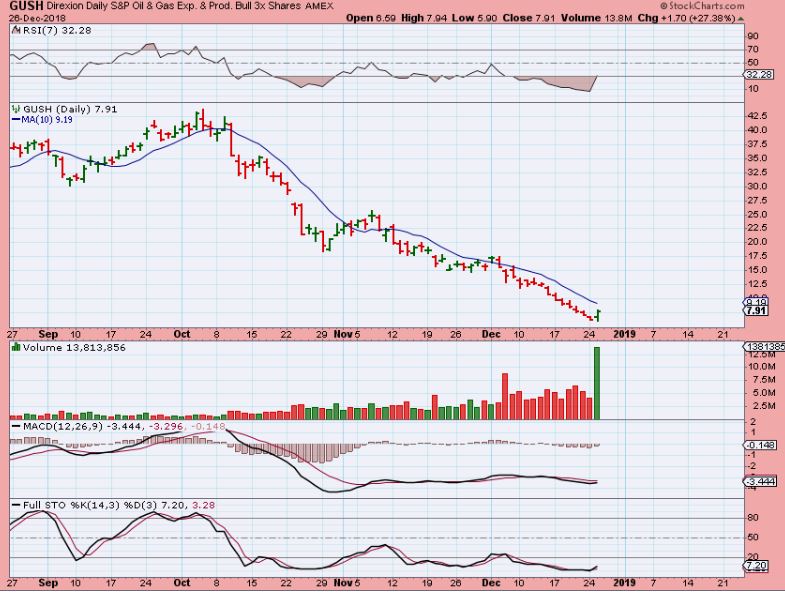This screenshot has height=595, width=785.
Task: Click the High 7.94 value in header
Action: point(425,18)
